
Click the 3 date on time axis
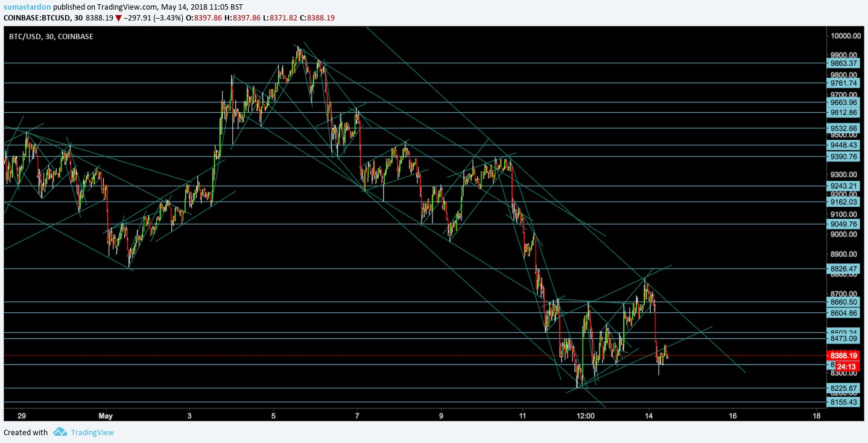tap(189, 416)
